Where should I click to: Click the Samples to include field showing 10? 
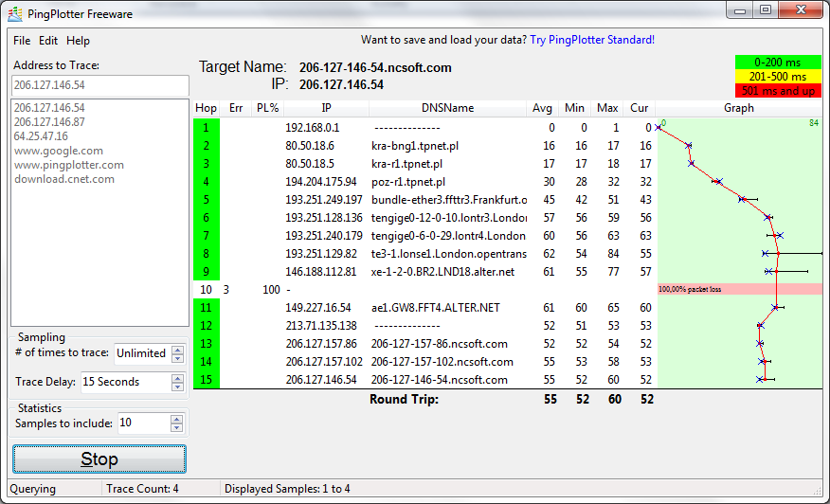[x=144, y=423]
